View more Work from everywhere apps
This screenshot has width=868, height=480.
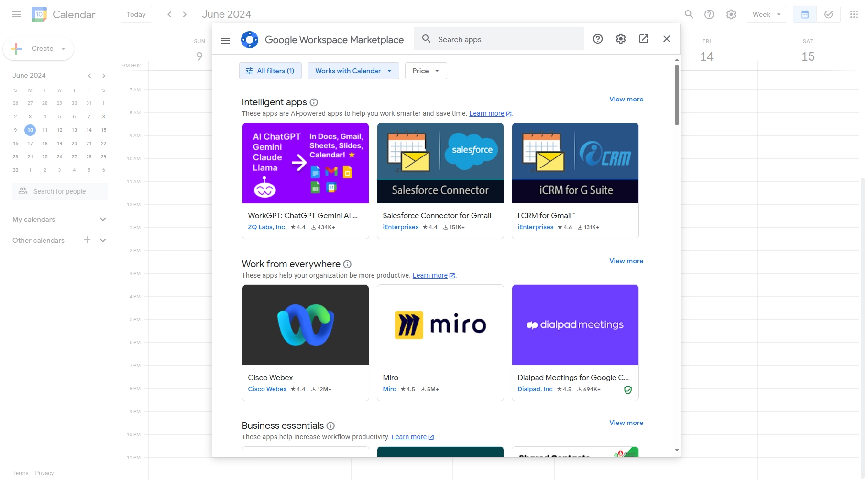626,261
